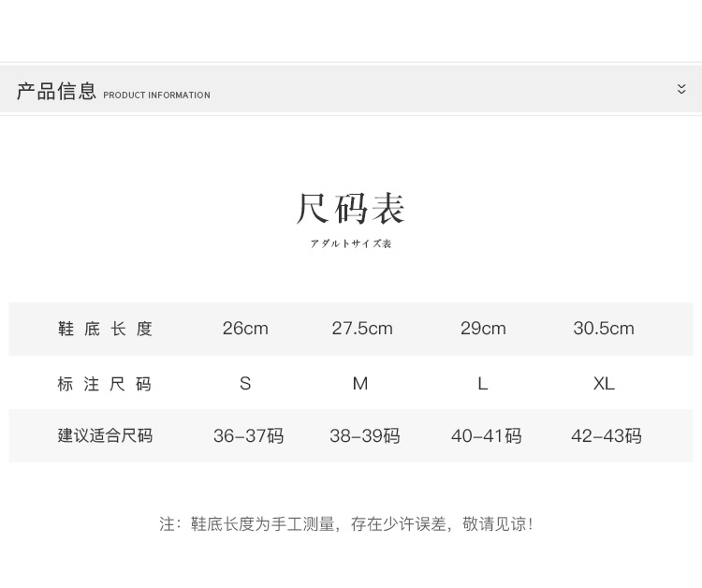Click the 38-39码 cell
The image size is (702, 588).
[x=365, y=435]
